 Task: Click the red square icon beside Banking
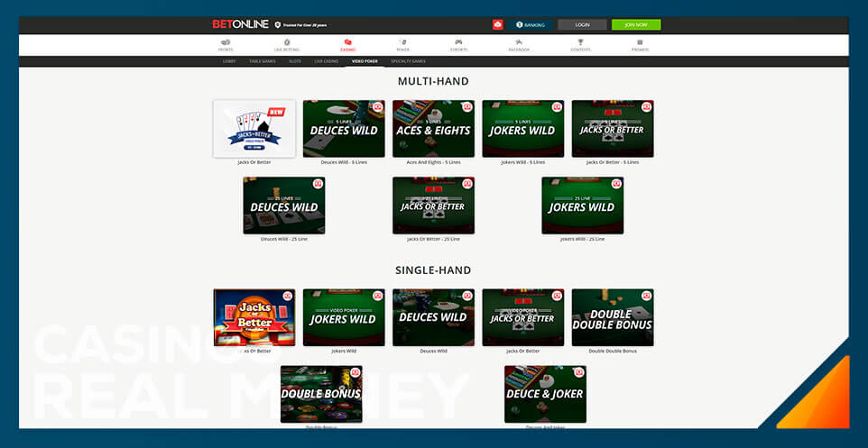pyautogui.click(x=498, y=25)
